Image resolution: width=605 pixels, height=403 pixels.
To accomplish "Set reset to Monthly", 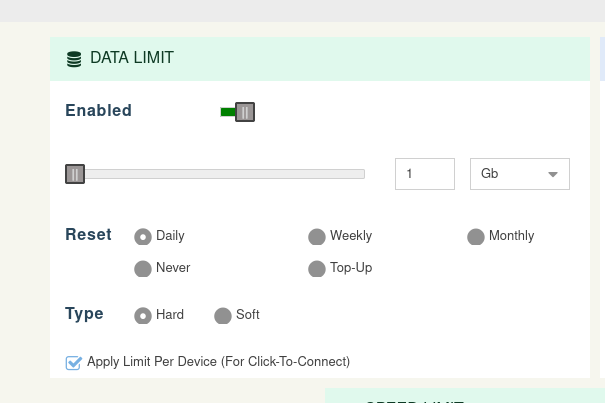I will point(476,237).
